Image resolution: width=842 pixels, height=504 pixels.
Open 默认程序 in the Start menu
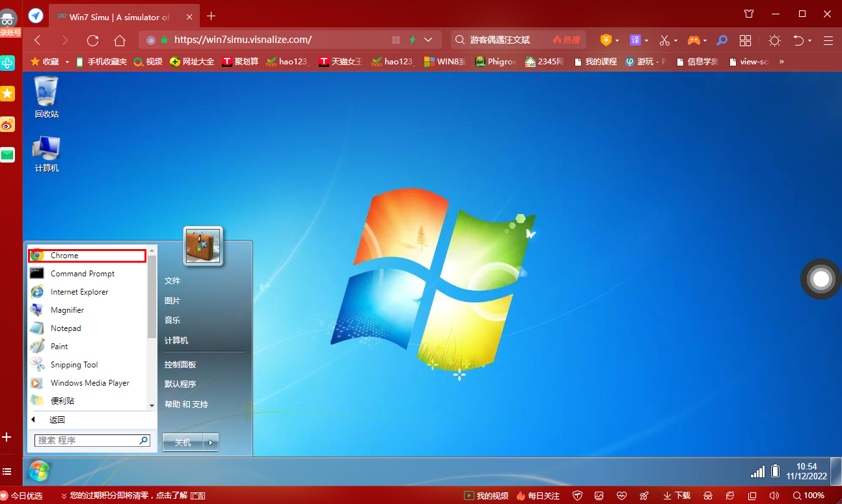(x=180, y=384)
